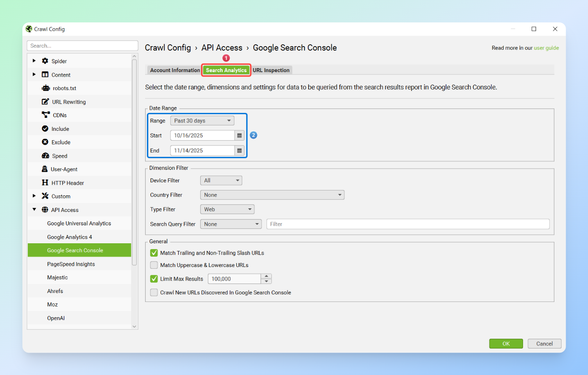588x375 pixels.
Task: Click the Speed gauge icon
Action: pyautogui.click(x=45, y=156)
